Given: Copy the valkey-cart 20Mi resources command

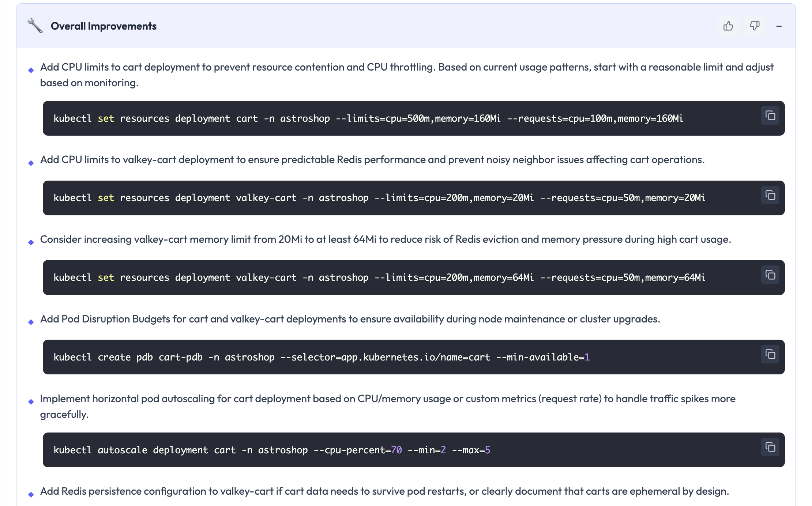Looking at the screenshot, I should pos(770,195).
